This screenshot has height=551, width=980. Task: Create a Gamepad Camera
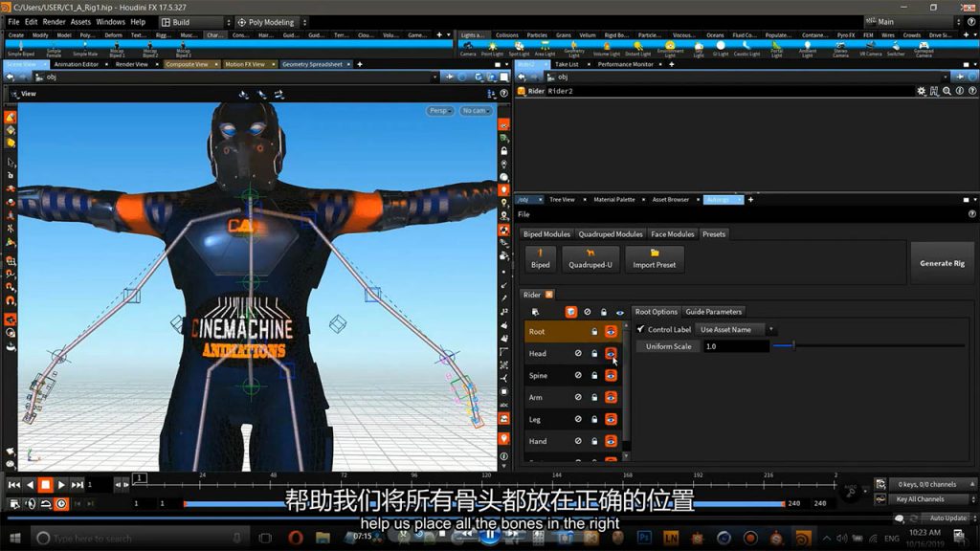coord(924,50)
